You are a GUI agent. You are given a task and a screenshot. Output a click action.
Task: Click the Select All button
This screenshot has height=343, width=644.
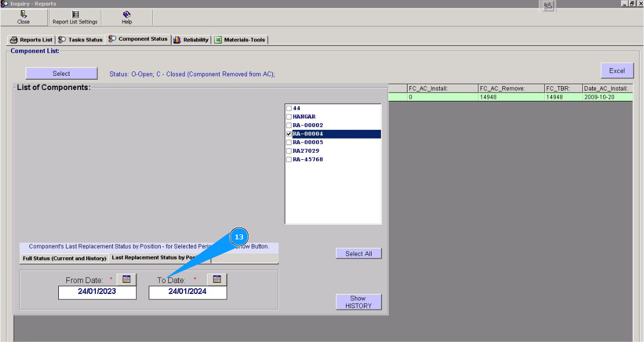[x=359, y=254]
